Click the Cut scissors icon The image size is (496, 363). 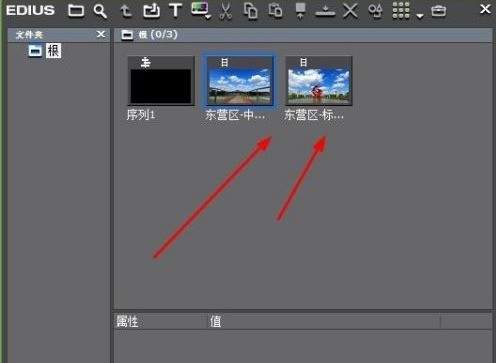coord(226,11)
